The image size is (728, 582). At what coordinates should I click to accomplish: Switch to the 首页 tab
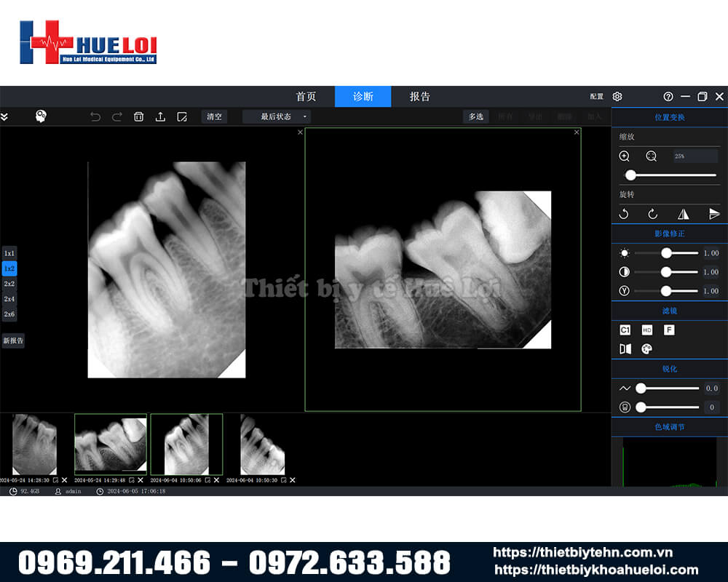pyautogui.click(x=306, y=97)
